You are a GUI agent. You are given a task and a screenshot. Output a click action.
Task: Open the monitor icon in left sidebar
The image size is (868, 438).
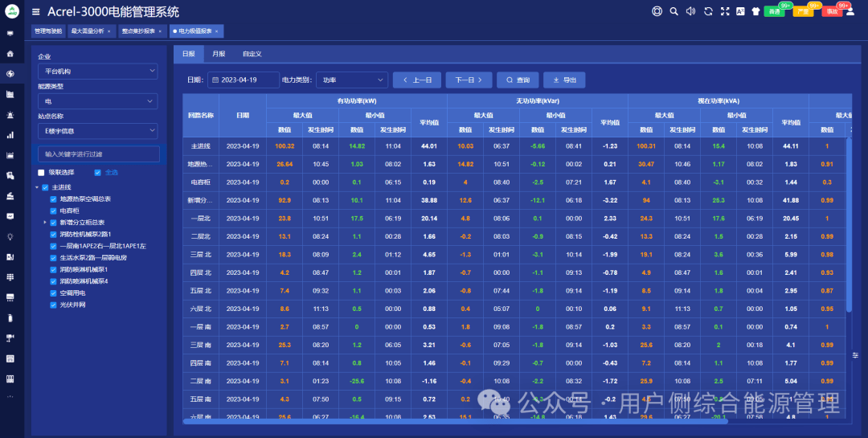pos(10,33)
